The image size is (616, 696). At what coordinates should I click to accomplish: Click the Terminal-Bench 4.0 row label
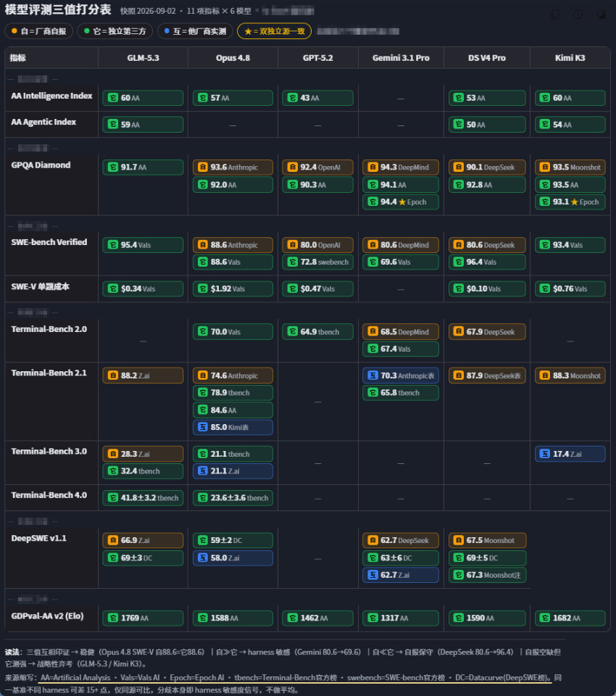pyautogui.click(x=49, y=495)
